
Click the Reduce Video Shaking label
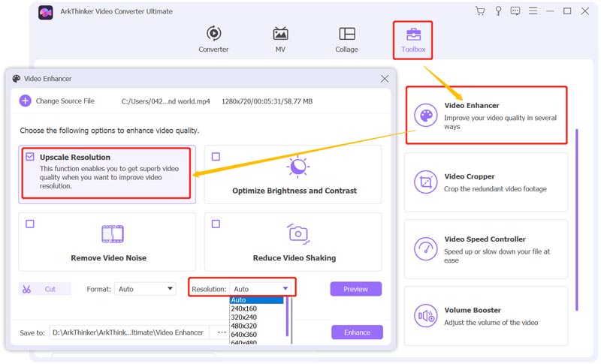(294, 258)
